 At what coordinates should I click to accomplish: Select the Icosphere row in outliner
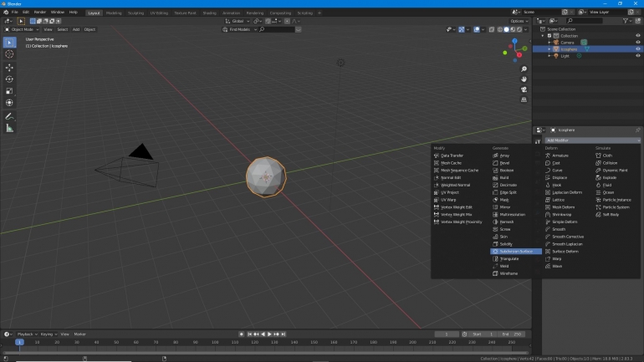[587, 48]
